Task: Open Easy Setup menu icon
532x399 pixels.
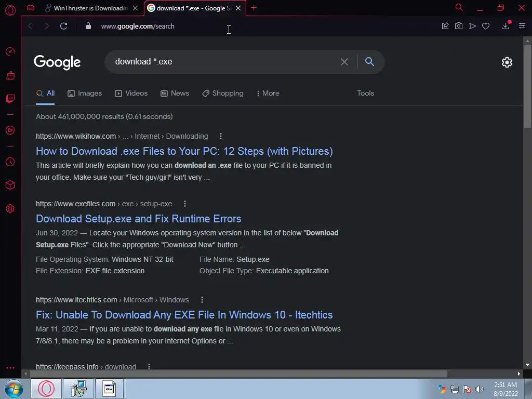Action: click(x=522, y=26)
